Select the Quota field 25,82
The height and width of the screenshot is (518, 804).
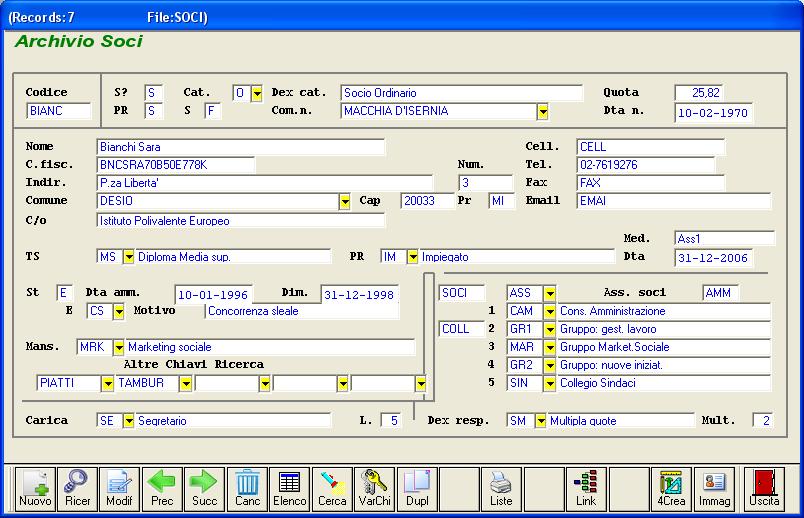point(699,93)
